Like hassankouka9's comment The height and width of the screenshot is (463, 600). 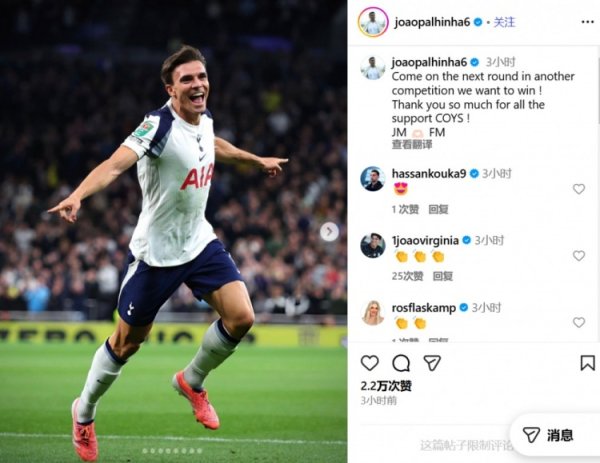point(579,189)
